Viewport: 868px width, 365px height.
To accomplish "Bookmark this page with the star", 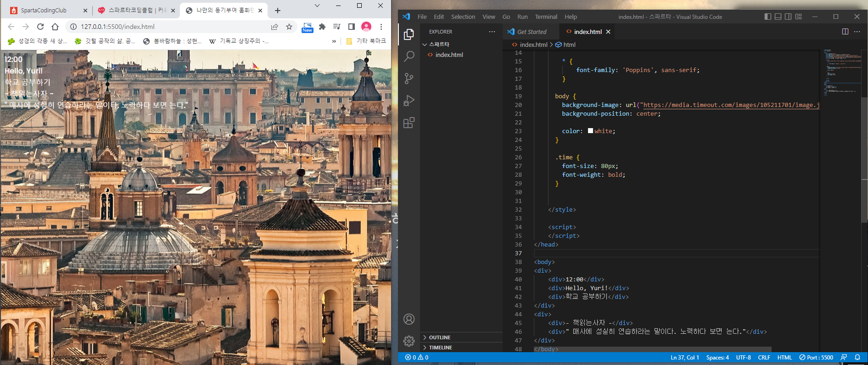I will (x=289, y=27).
